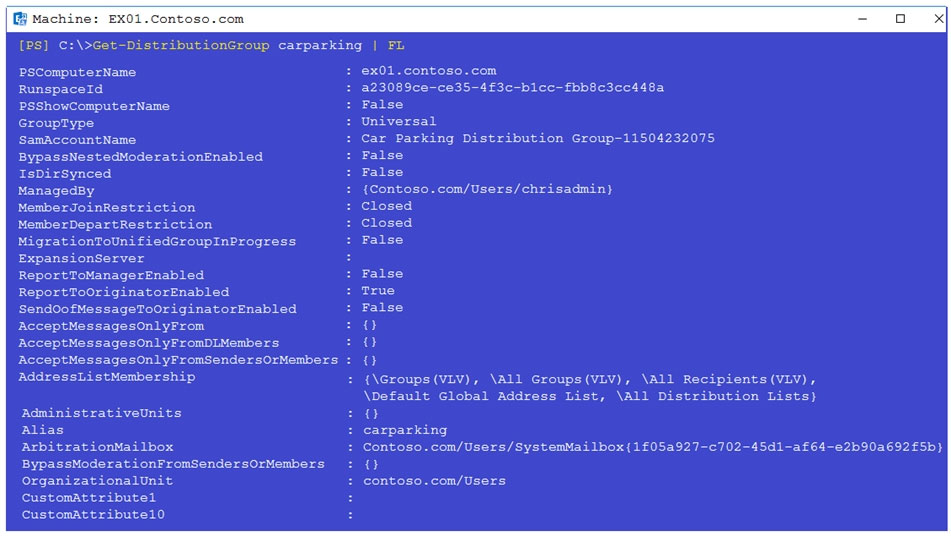Click the ReportToOriginatorEnabled True value
The height and width of the screenshot is (537, 951).
[378, 291]
